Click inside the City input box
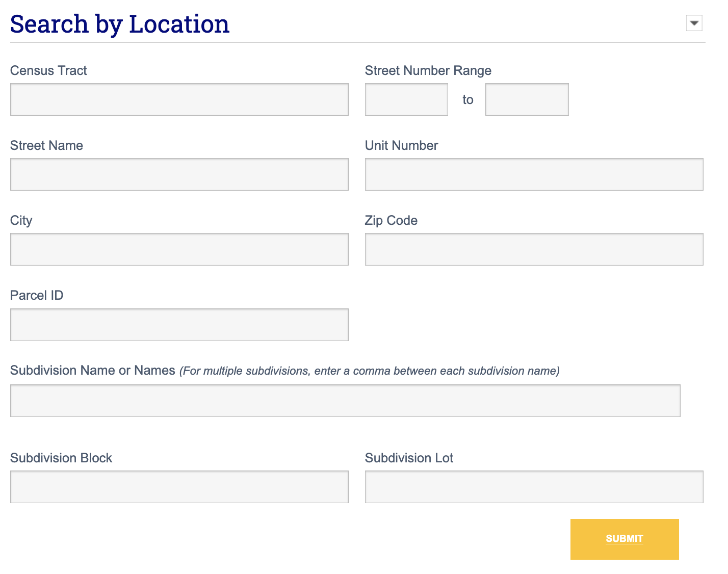The height and width of the screenshot is (574, 728). coord(179,249)
